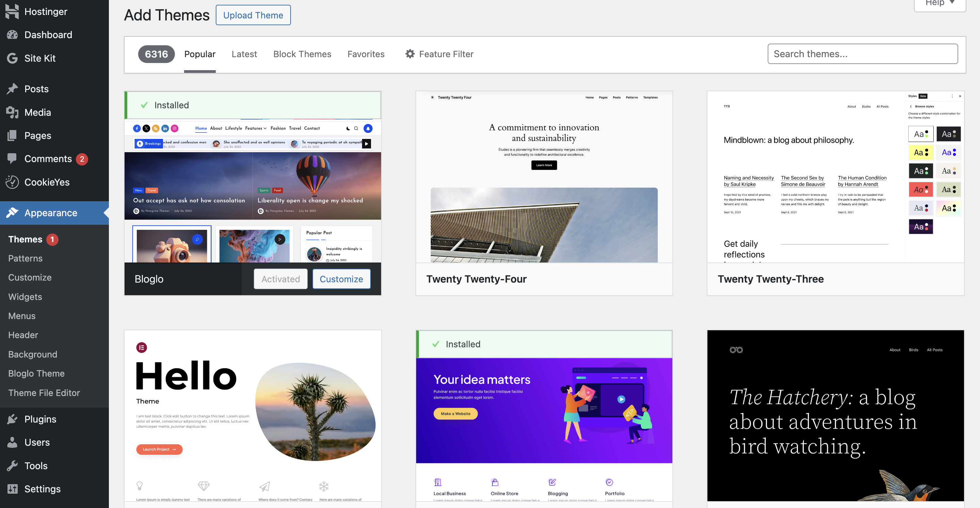Screen dimensions: 980x508
Task: Open Header submenu item
Action: click(x=23, y=335)
